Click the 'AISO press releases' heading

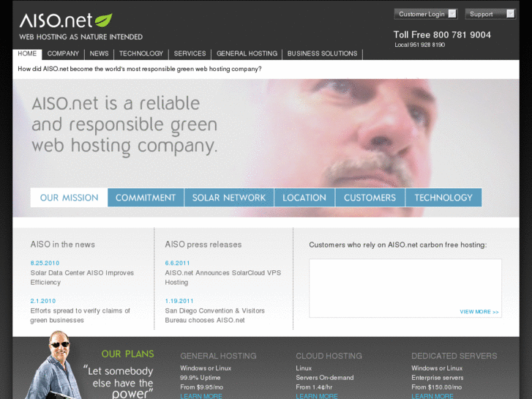[203, 245]
